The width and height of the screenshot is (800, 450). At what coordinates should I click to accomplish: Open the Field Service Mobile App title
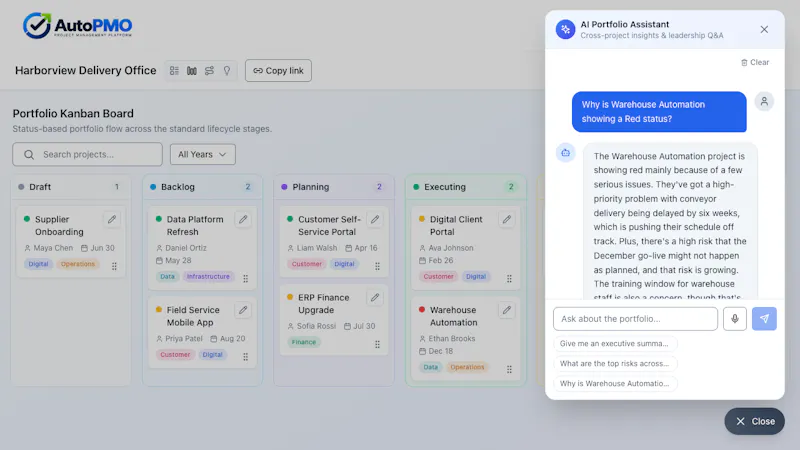click(193, 316)
